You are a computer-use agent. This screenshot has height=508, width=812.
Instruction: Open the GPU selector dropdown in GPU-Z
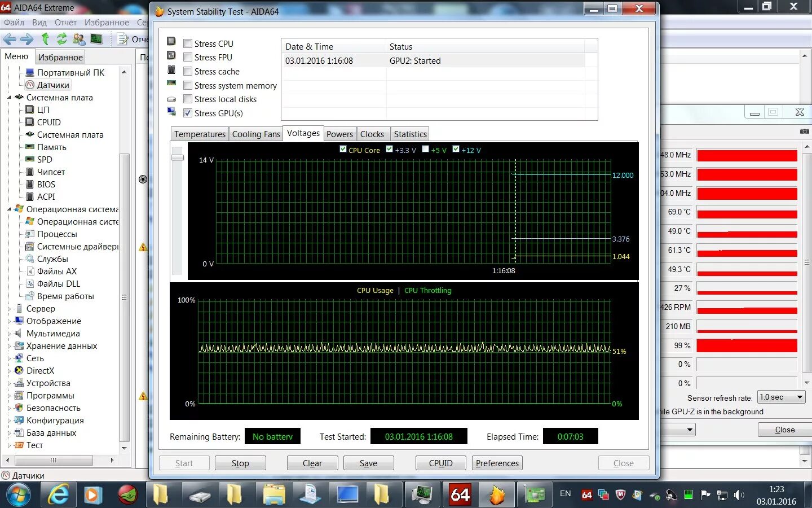click(690, 430)
